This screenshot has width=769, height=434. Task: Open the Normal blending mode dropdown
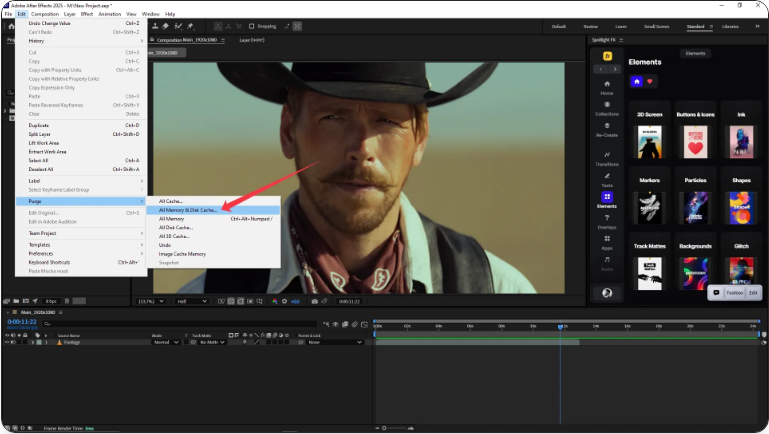pyautogui.click(x=164, y=342)
